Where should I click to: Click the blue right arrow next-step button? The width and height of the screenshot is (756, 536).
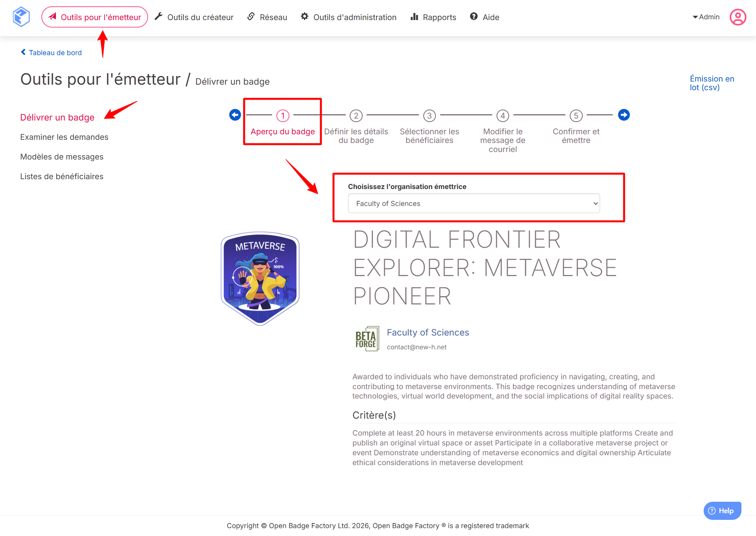click(624, 115)
